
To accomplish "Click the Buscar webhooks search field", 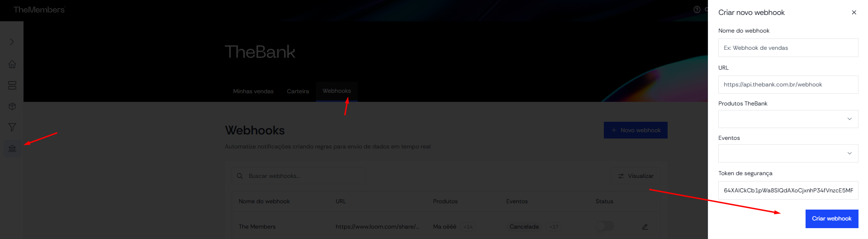I will tap(299, 176).
